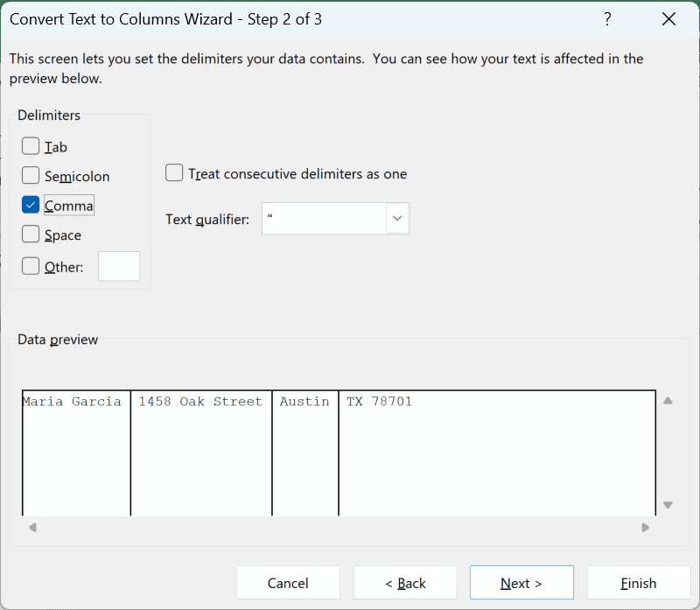Enable the Other delimiter checkbox
Screen dimensions: 700x610
coord(31,266)
